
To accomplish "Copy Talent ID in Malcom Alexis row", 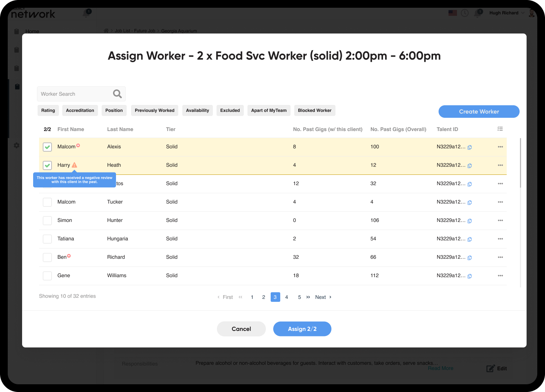I will pos(470,147).
